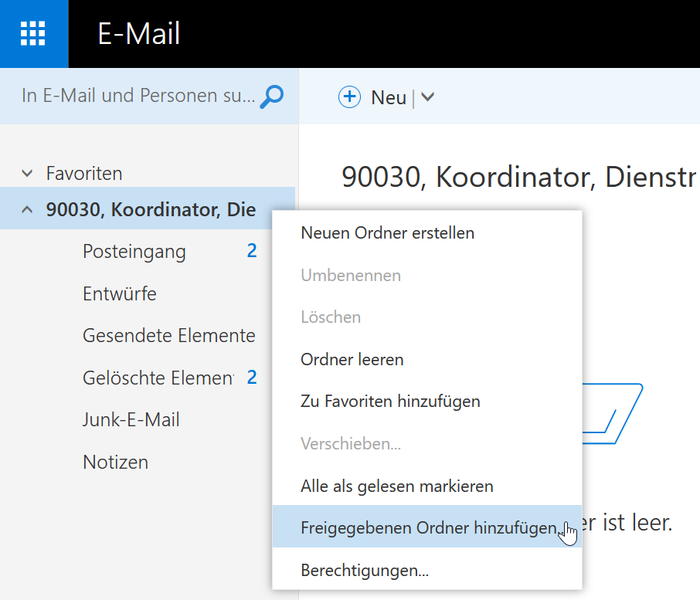Collapse the 90030, Koordinator mailbox tree
The image size is (700, 600).
tap(27, 209)
